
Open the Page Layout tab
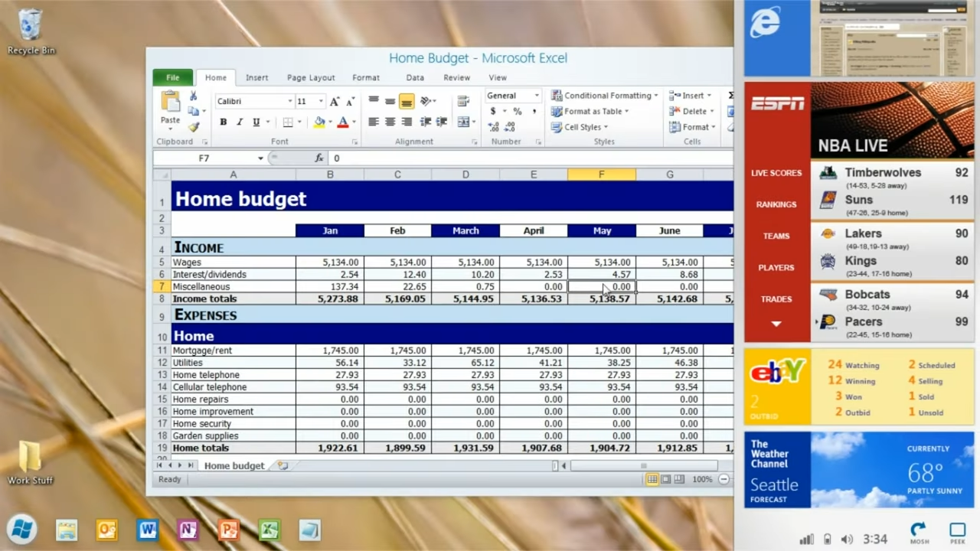coord(311,77)
